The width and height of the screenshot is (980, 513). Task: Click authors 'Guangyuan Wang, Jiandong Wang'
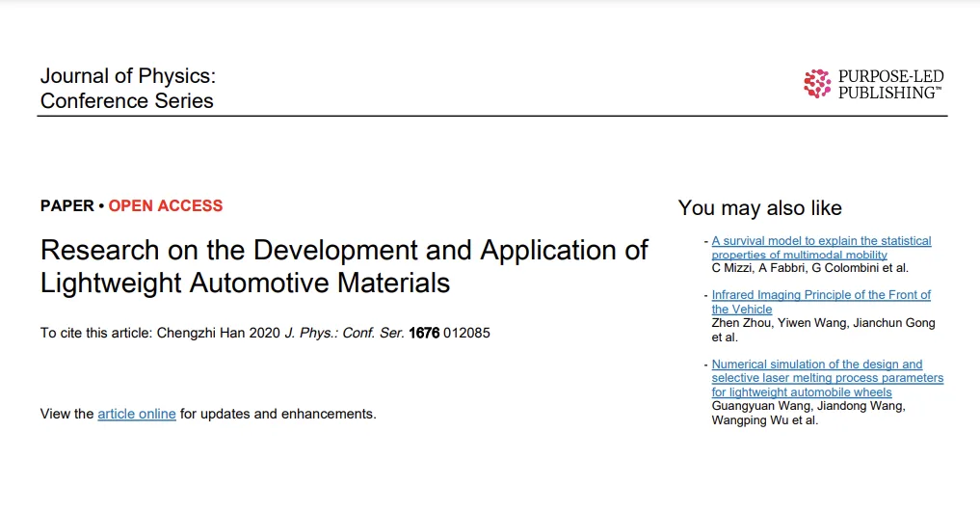[x=808, y=406]
